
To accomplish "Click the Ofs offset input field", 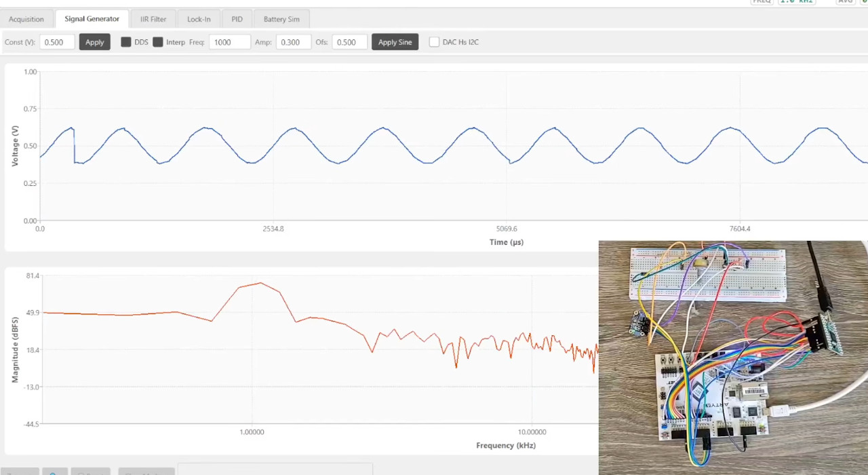I will pos(349,42).
